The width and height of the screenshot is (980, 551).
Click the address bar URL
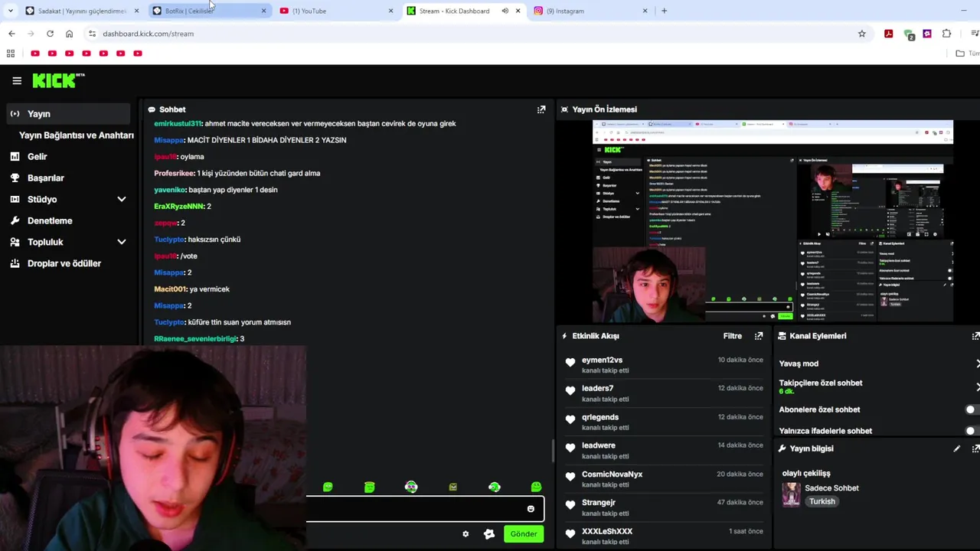point(148,34)
